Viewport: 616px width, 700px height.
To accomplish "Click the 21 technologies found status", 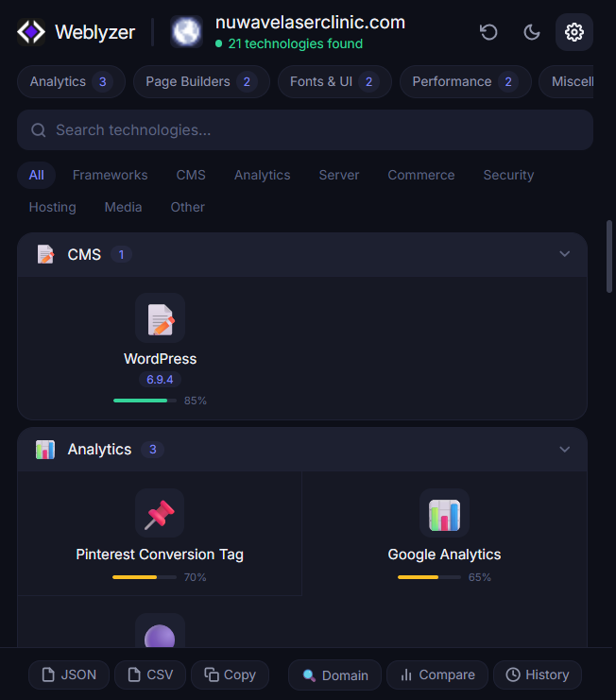I will pyautogui.click(x=289, y=43).
